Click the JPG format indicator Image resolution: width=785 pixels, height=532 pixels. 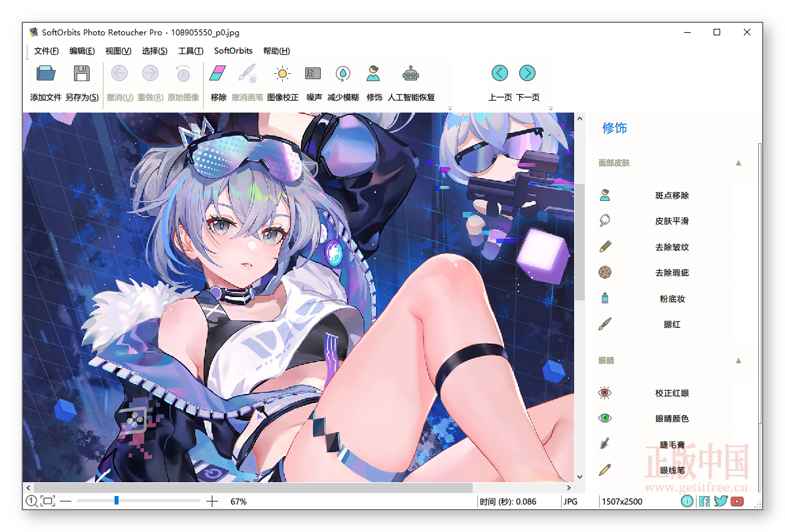570,501
